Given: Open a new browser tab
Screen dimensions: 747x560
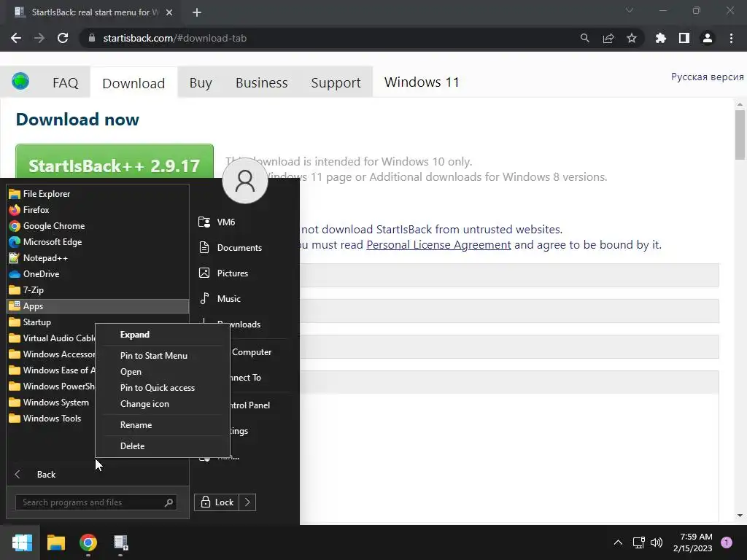Looking at the screenshot, I should 197,12.
